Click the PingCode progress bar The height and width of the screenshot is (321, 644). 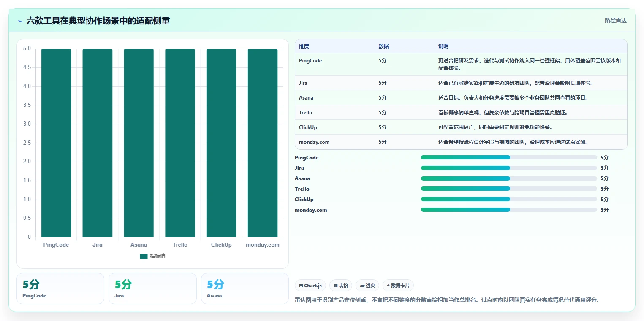point(509,157)
